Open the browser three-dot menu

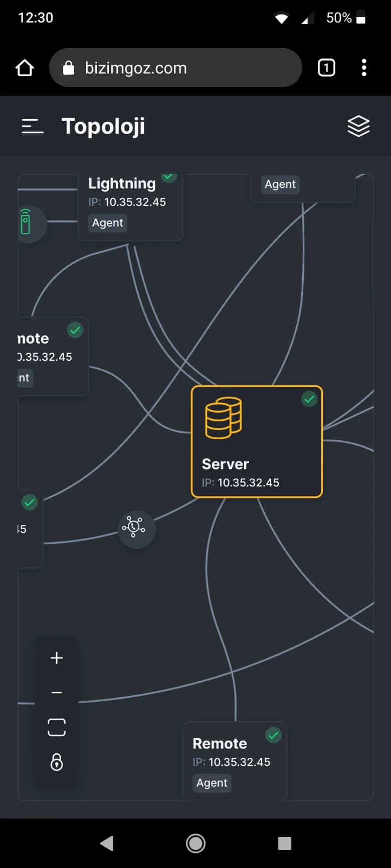click(x=364, y=68)
